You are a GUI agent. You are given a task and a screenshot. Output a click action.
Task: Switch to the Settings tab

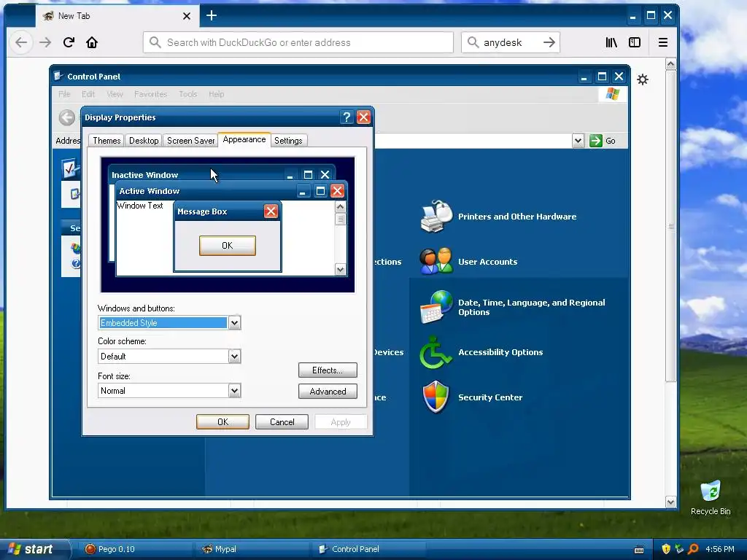pyautogui.click(x=288, y=141)
